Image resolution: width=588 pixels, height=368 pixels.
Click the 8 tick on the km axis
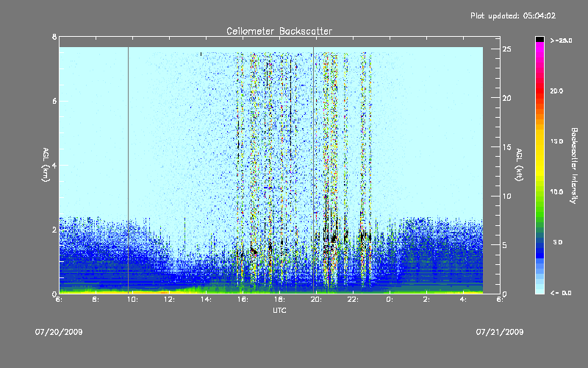point(54,37)
